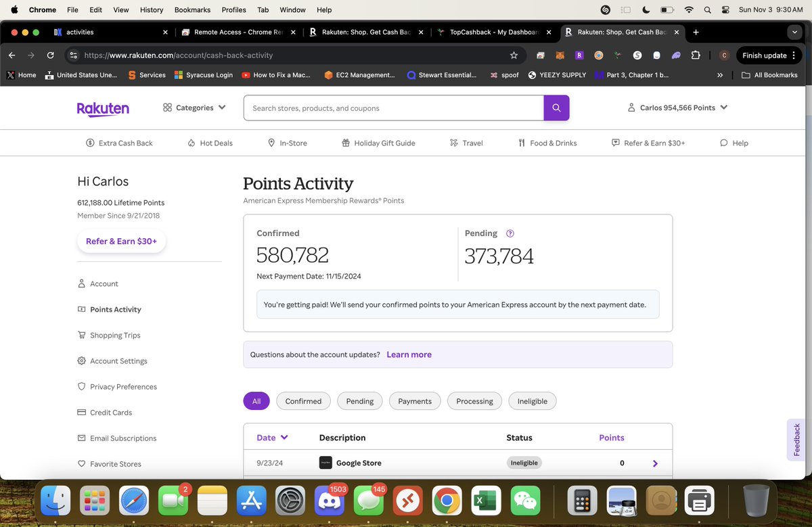Open Finder from the dock
Screen dimensions: 812x527
[x=55, y=501]
